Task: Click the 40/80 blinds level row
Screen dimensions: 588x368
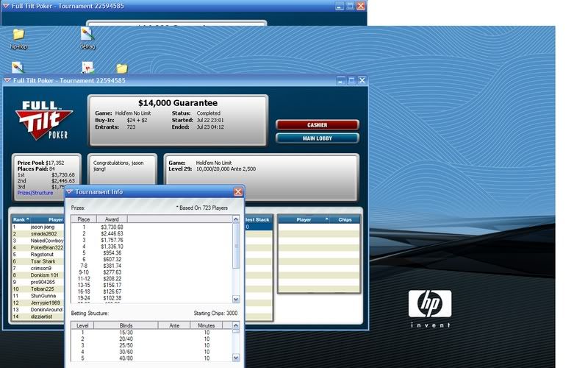Action: click(x=152, y=358)
